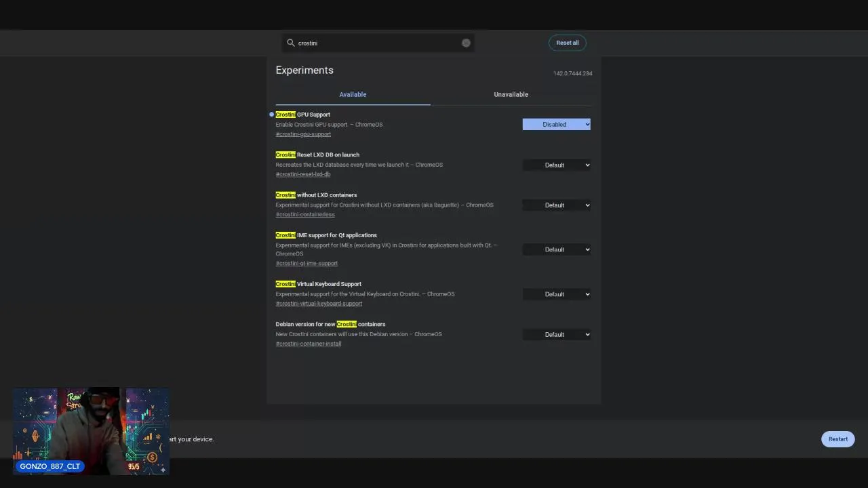Clear the crostini search text

coord(466,43)
